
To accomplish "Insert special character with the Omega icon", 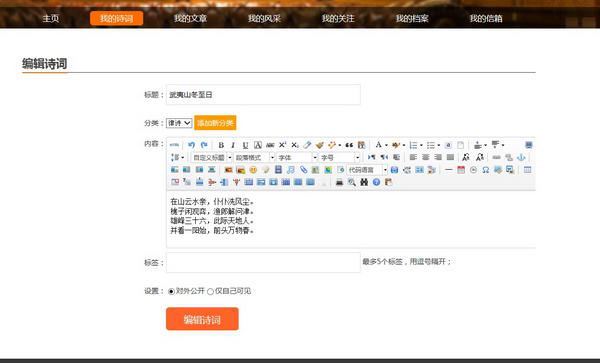I will (x=486, y=170).
